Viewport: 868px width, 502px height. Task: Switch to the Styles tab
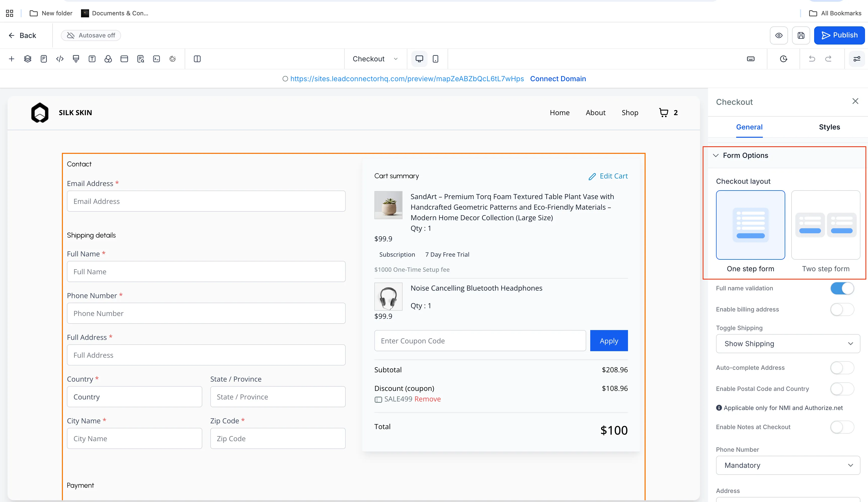pos(830,127)
